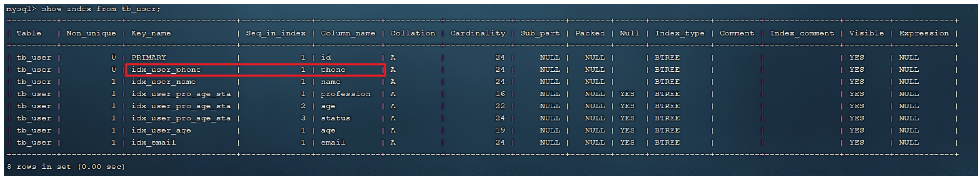Click the idx_user_age key entry

pyautogui.click(x=161, y=130)
